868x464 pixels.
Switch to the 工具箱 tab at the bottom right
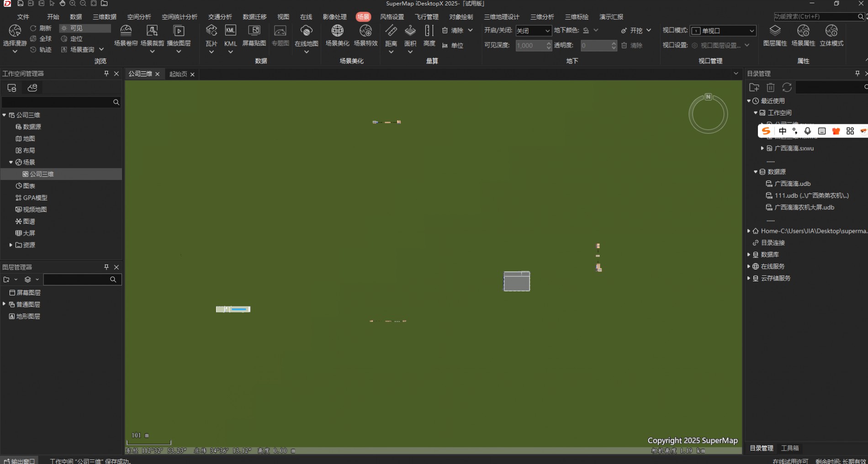click(x=790, y=448)
